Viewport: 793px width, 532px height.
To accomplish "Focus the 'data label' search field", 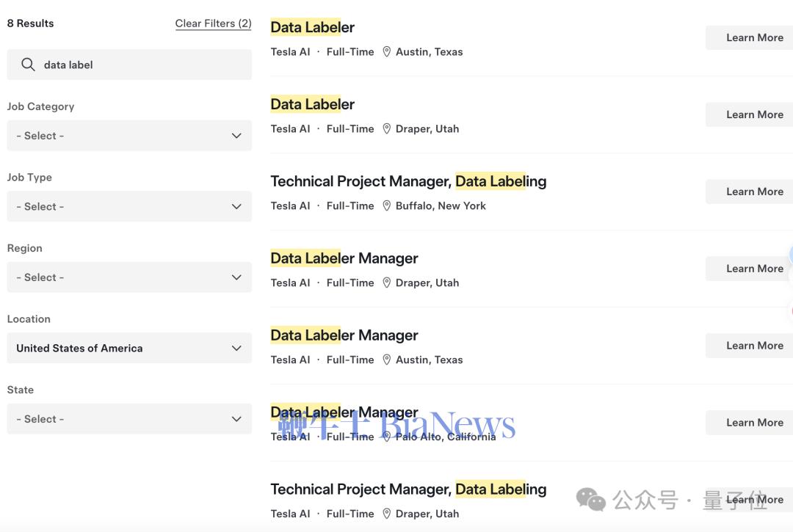I will pos(129,65).
